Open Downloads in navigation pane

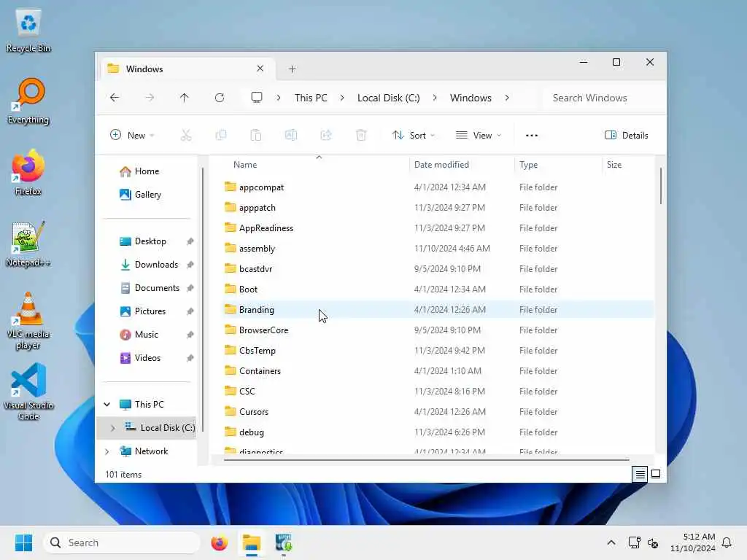coord(156,265)
